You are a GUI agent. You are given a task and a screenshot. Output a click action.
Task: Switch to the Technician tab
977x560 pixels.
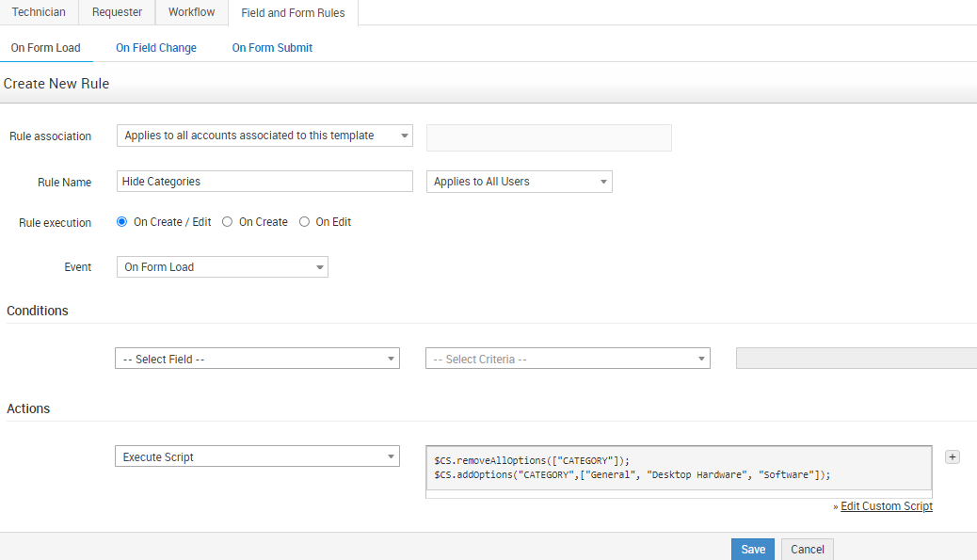tap(39, 12)
